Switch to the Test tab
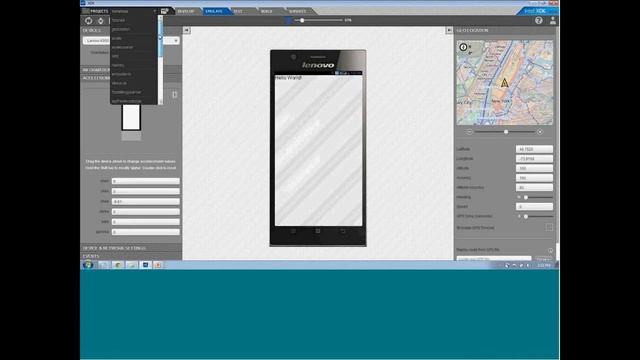 pyautogui.click(x=238, y=11)
